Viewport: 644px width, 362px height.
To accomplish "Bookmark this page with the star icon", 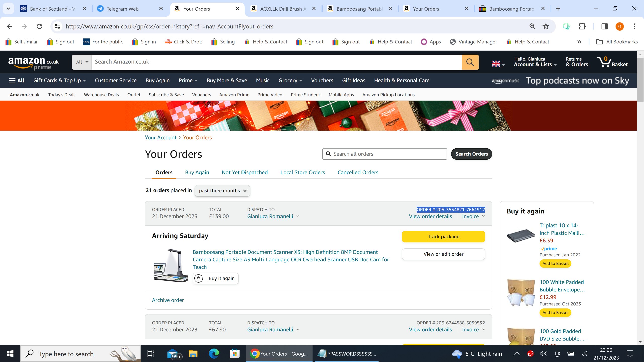I will coord(546,26).
